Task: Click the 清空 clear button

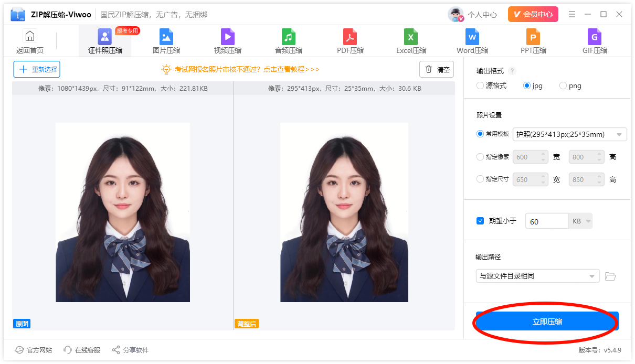Action: (x=437, y=69)
